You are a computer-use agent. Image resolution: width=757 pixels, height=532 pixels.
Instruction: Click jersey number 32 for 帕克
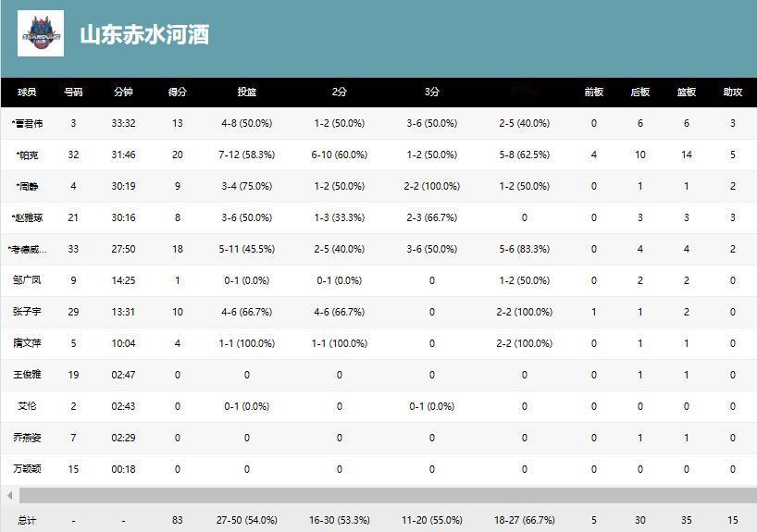click(73, 155)
